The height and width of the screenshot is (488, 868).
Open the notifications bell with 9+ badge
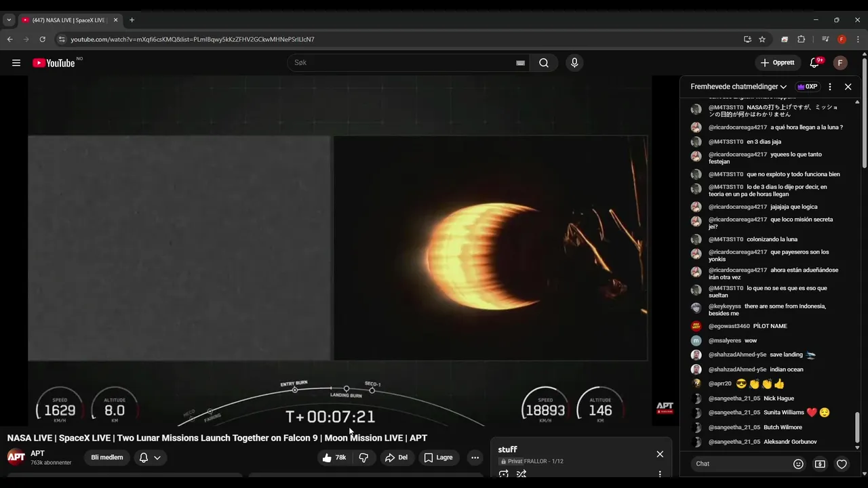(814, 63)
